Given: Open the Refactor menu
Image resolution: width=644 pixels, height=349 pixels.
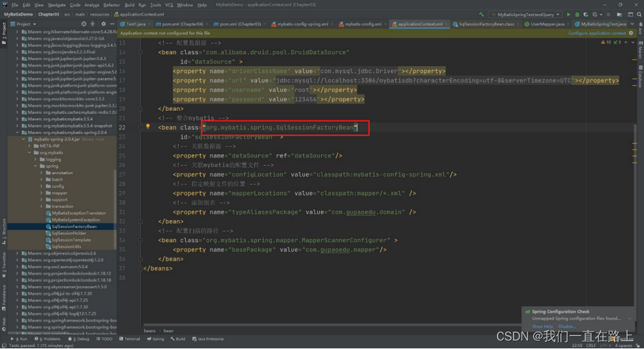Looking at the screenshot, I should point(111,5).
